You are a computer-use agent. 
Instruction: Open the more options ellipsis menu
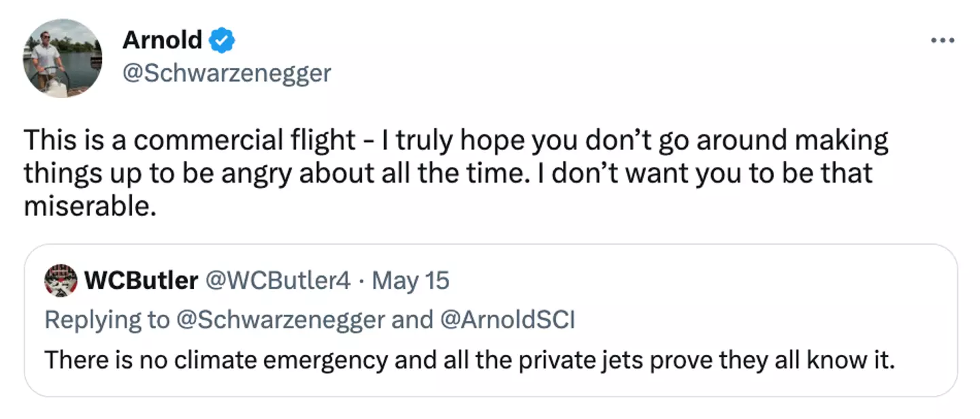[x=942, y=40]
